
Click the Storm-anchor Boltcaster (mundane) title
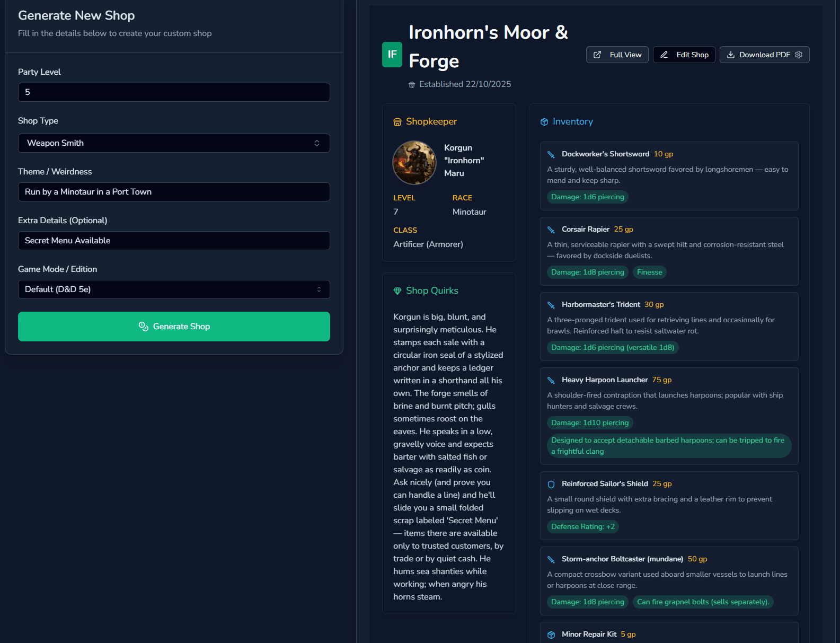pos(622,559)
